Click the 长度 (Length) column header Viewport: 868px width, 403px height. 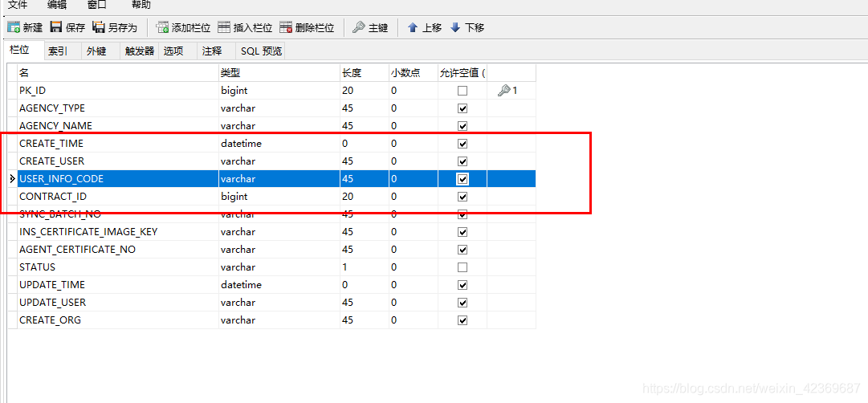pyautogui.click(x=365, y=72)
